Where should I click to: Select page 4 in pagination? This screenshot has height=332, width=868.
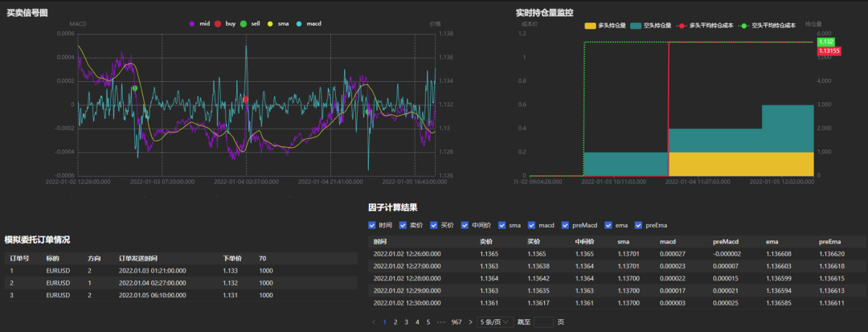[x=417, y=322]
